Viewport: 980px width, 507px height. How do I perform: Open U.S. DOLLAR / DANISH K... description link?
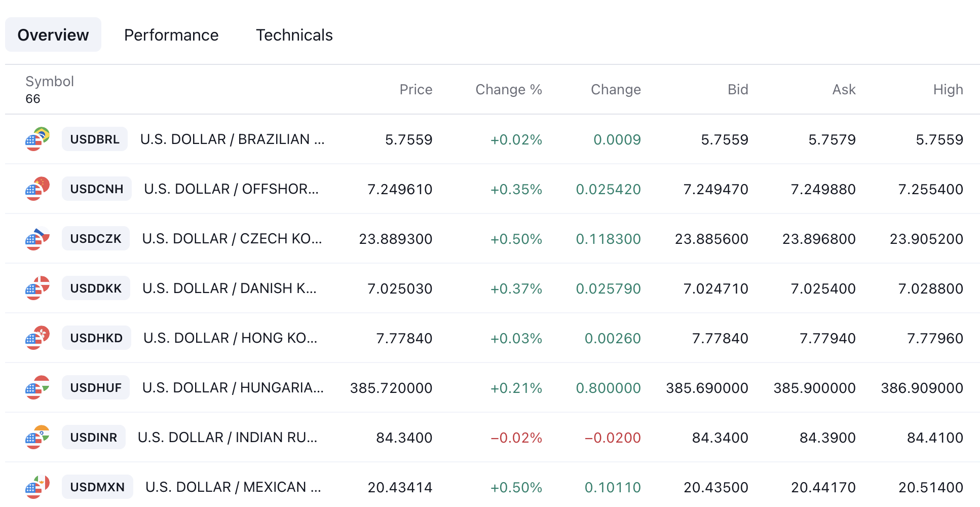tap(230, 288)
